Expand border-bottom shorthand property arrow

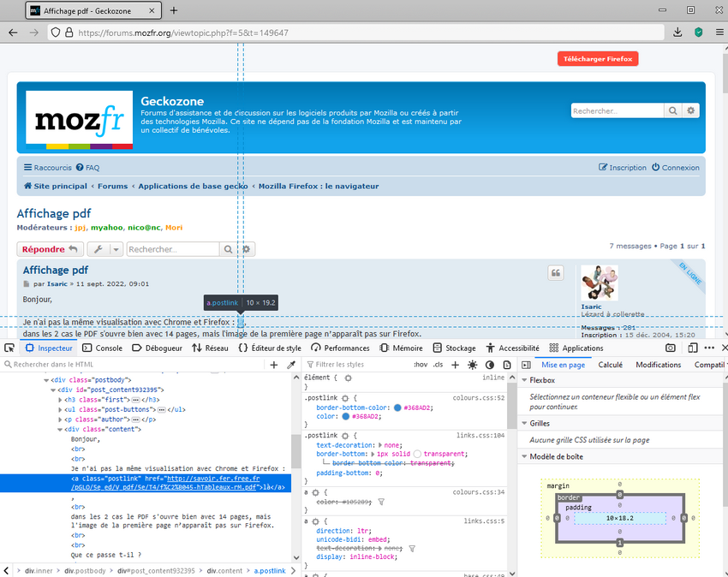(x=373, y=454)
